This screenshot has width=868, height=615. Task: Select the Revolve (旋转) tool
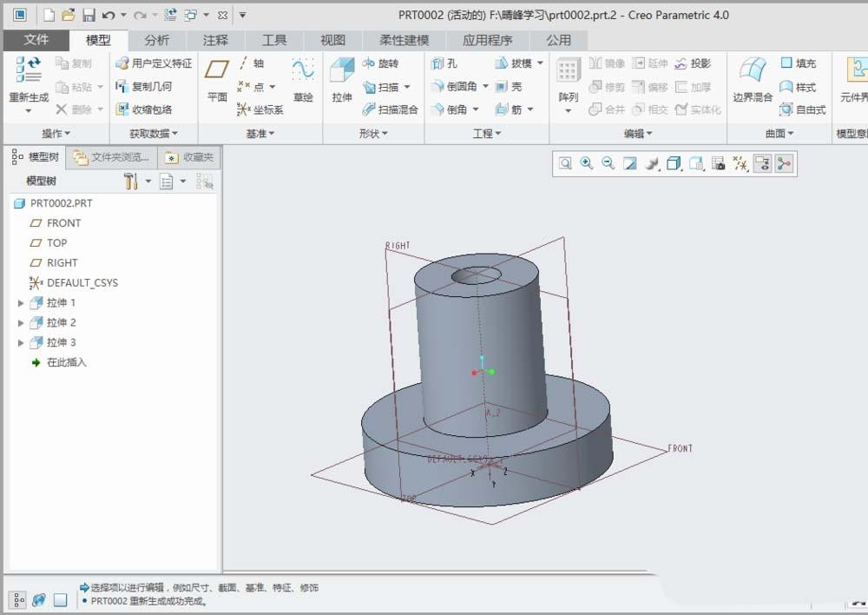point(380,64)
